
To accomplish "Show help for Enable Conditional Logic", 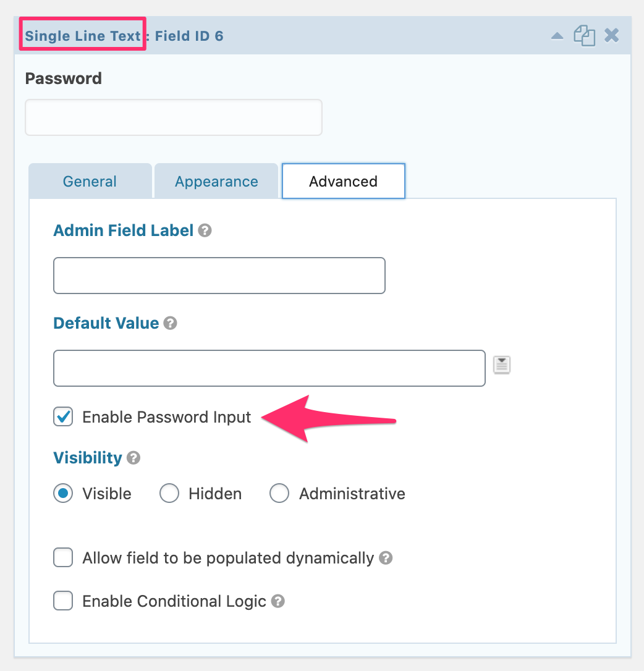I will point(278,601).
